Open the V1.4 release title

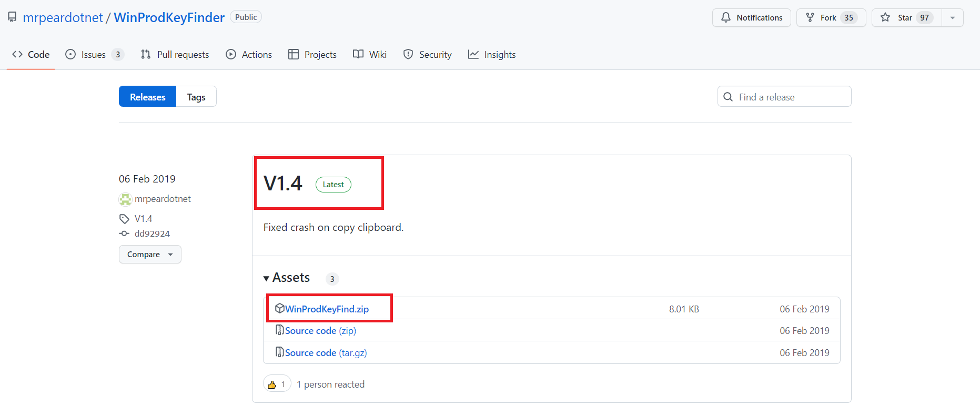point(283,184)
